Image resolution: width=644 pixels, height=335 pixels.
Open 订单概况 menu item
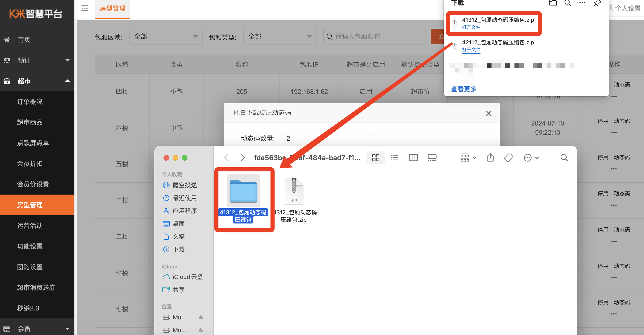(x=30, y=101)
